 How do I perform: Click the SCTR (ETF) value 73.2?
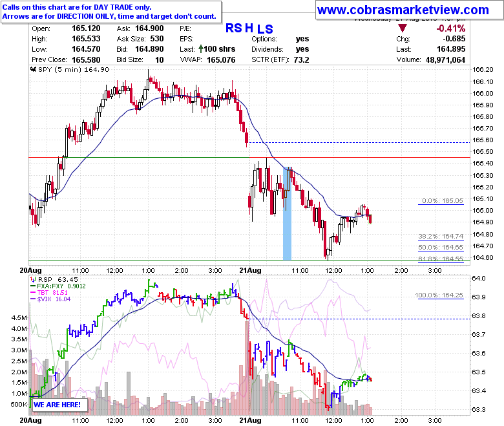tap(301, 60)
